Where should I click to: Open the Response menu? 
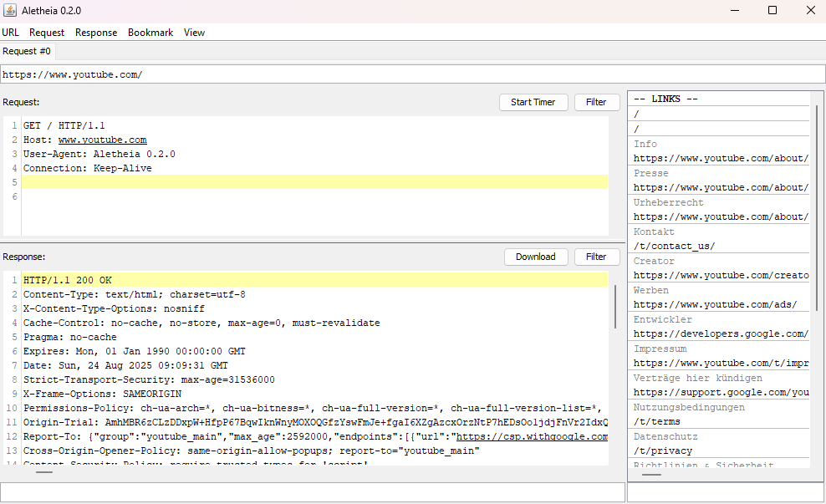click(96, 33)
